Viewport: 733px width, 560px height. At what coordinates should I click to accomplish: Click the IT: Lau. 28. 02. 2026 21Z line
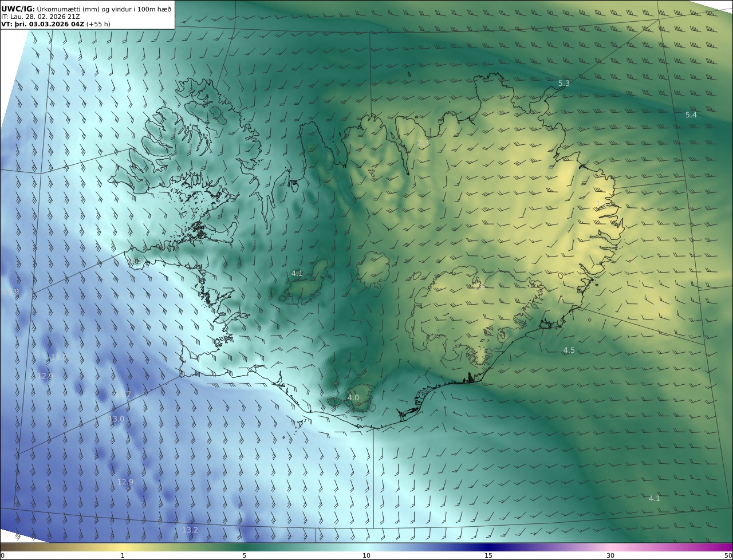(x=41, y=17)
